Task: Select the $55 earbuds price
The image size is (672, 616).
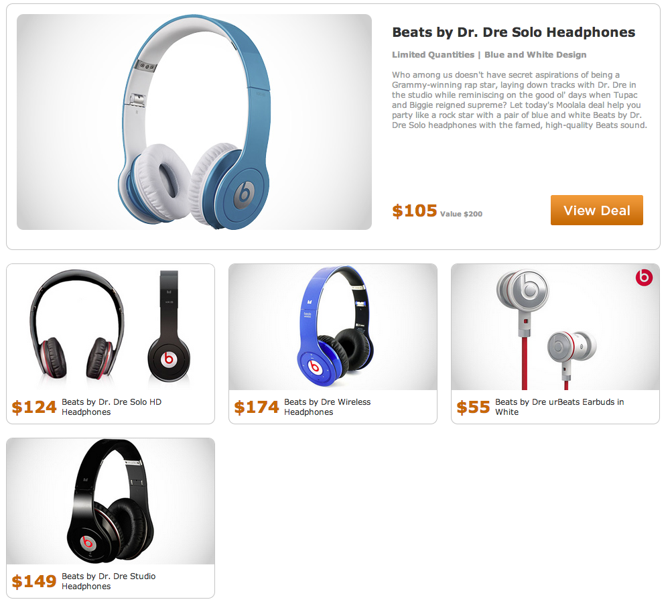Action: (473, 408)
